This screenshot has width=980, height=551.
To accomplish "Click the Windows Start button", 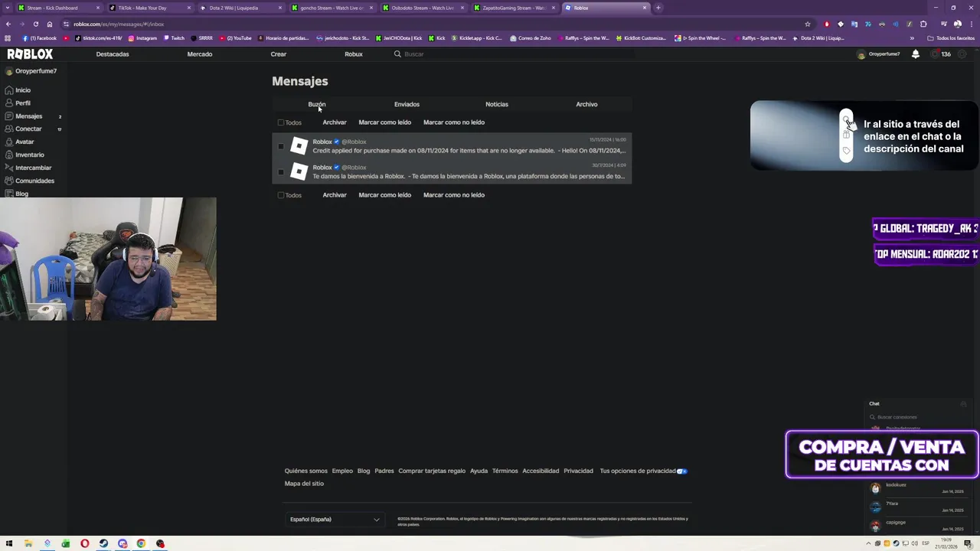I will point(9,544).
